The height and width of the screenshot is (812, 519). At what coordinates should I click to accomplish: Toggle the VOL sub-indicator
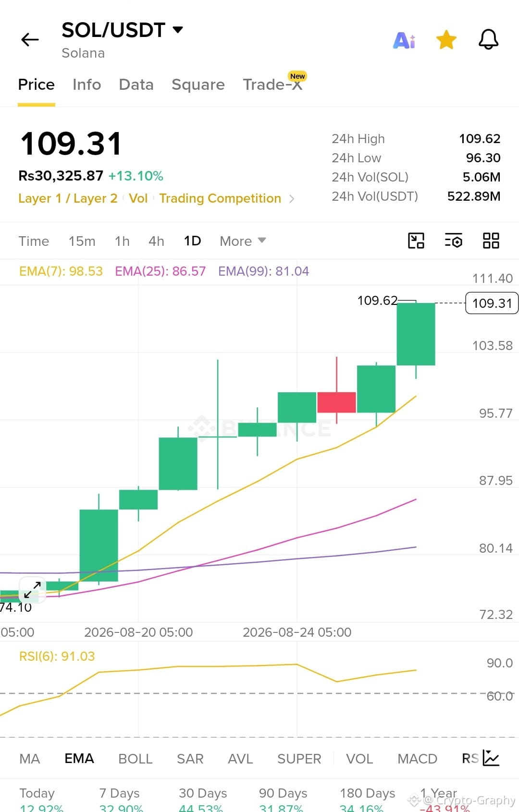pyautogui.click(x=359, y=759)
